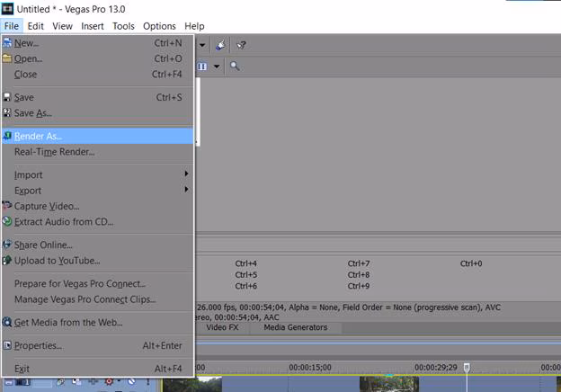Viewport: 561px width, 392px height.
Task: Select Capture Video... menu entry
Action: tap(97, 207)
